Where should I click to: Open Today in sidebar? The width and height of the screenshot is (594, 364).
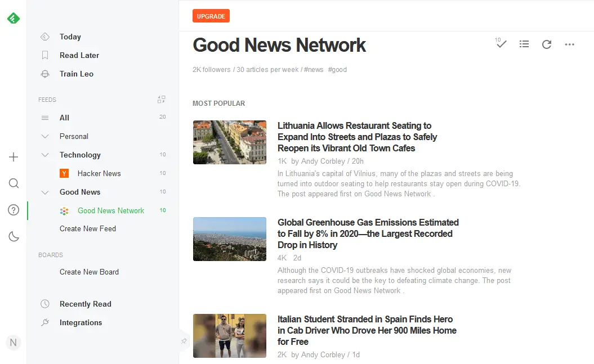point(70,37)
